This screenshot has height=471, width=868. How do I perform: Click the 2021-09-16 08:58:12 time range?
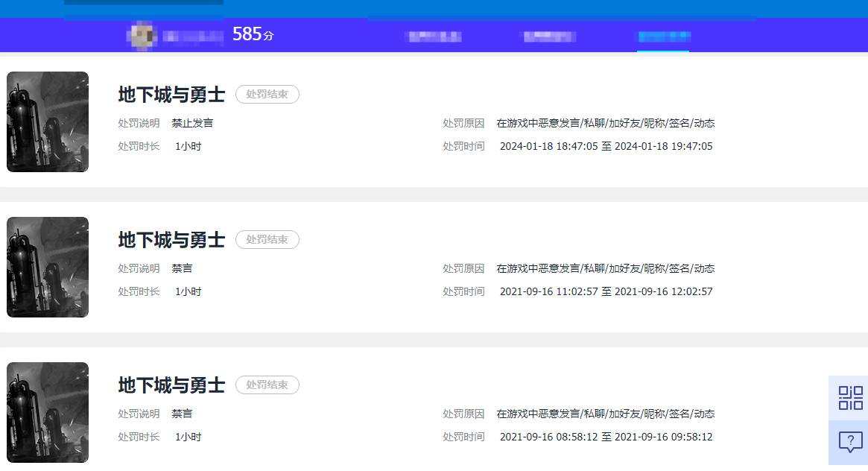pos(606,437)
